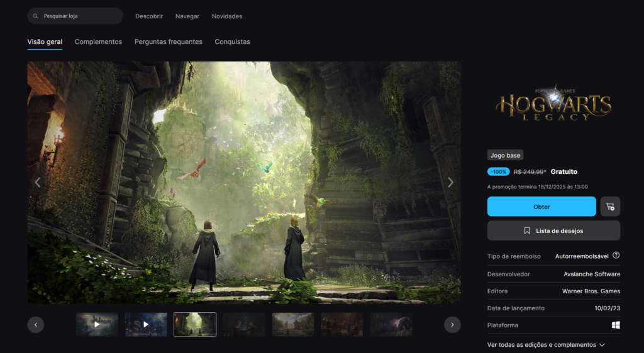Click the Avalanche Software developer link

(592, 274)
